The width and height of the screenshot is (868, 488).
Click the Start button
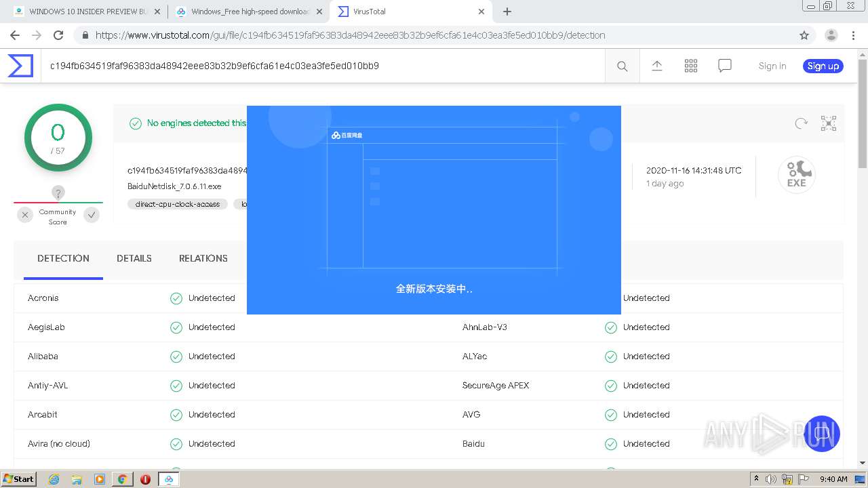(19, 479)
